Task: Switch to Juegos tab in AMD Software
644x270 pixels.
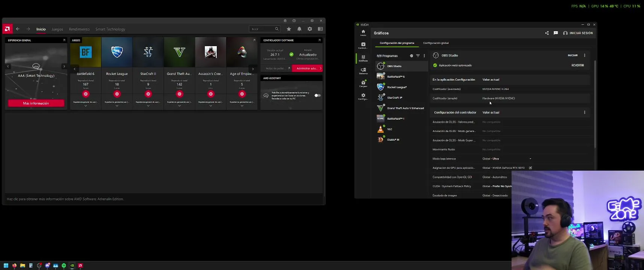Action: click(57, 29)
